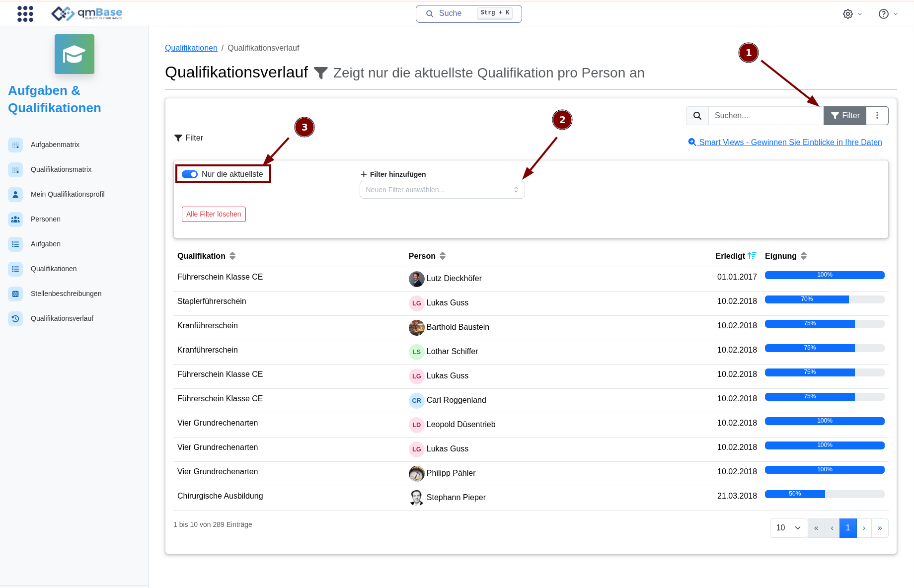The image size is (914, 588).
Task: Click Lukas Guss's 70% Eignung progress bar
Action: click(x=825, y=299)
